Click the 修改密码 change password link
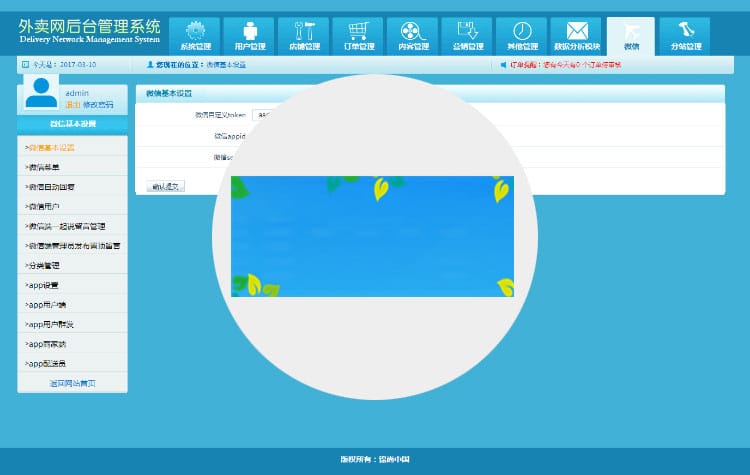The image size is (750, 475). click(98, 105)
